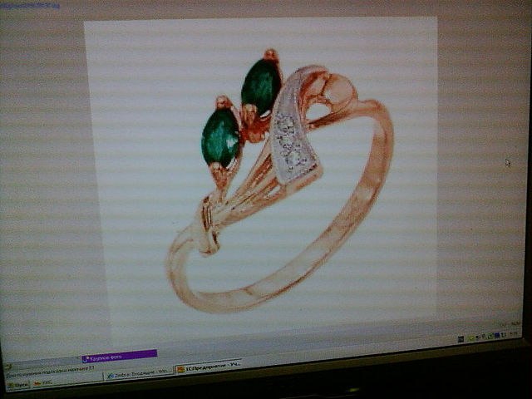Switch to the 1С:Предприятие taskbar window

pyautogui.click(x=209, y=367)
